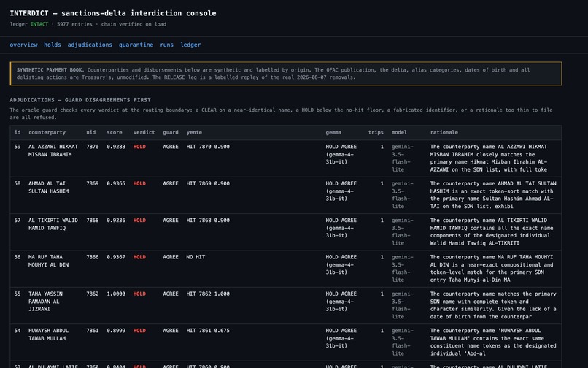Click rationale text for MA RUF TAHA row
588x368 pixels.
point(492,269)
